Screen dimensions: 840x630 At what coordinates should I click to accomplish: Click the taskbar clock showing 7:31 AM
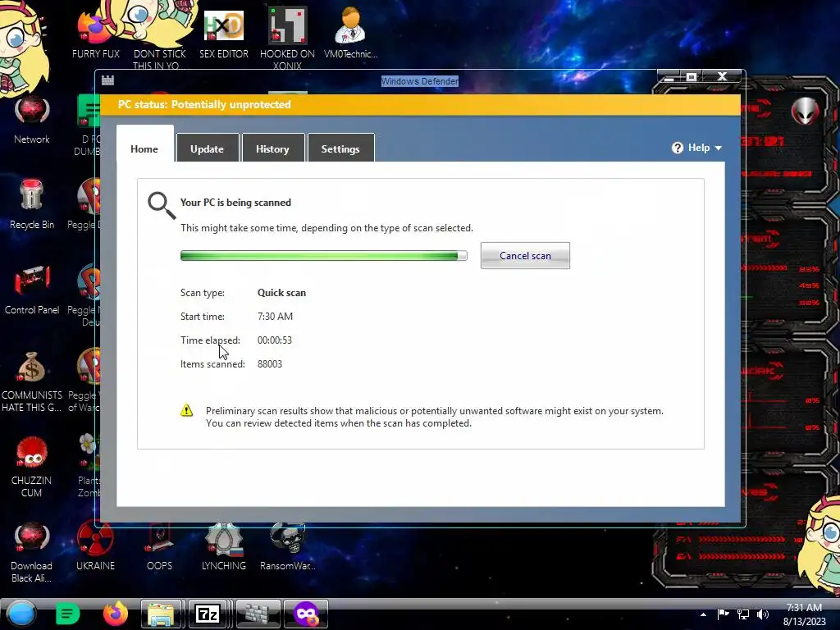[x=804, y=614]
